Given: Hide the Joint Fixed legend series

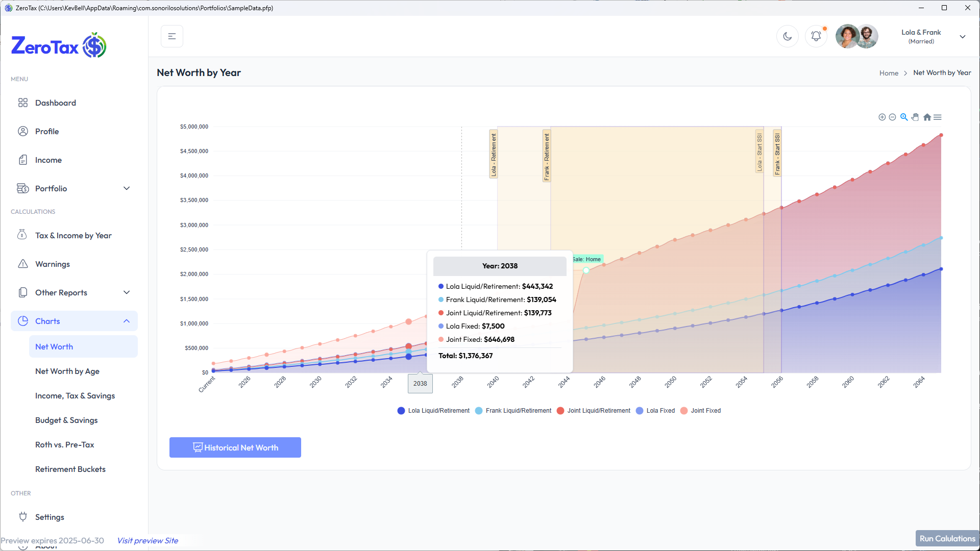Looking at the screenshot, I should tap(700, 411).
